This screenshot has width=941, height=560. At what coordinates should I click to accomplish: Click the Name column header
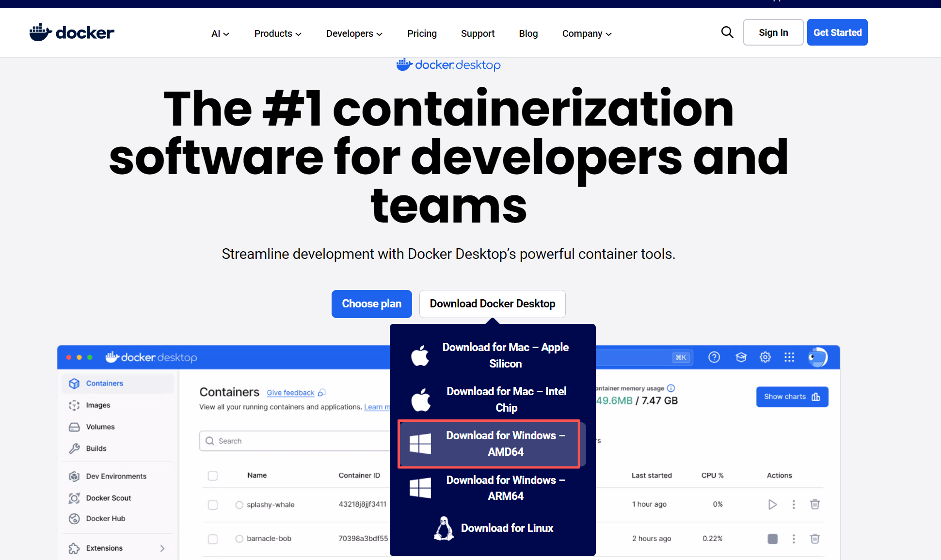pos(257,475)
